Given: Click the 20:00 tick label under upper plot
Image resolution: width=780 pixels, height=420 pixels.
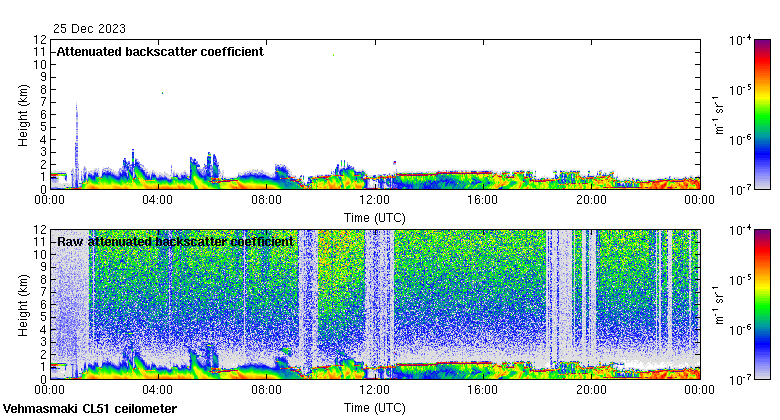Looking at the screenshot, I should click(x=591, y=200).
